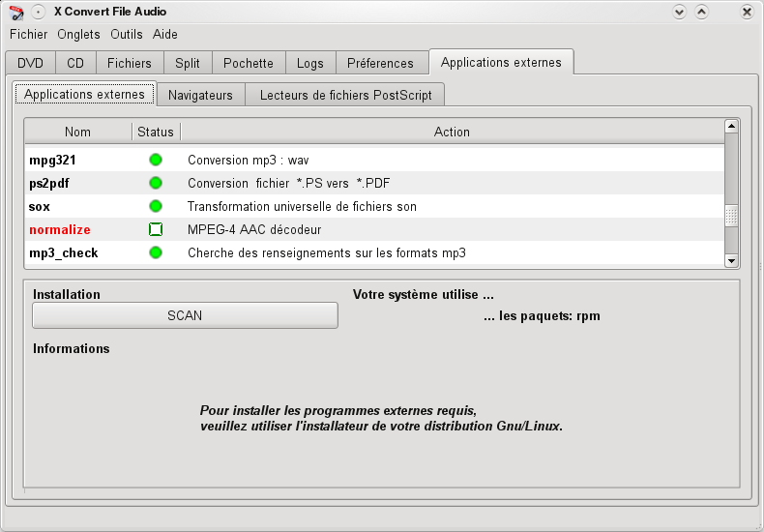Click the X Convert File Audio app icon
The image size is (764, 532).
click(16, 13)
